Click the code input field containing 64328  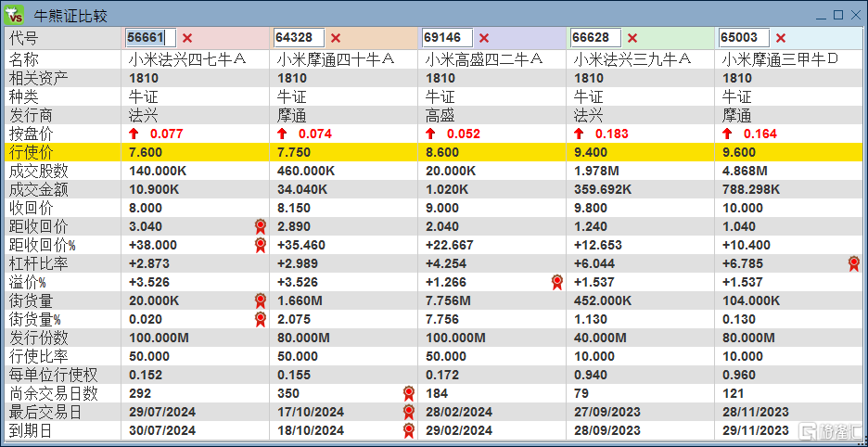(299, 38)
